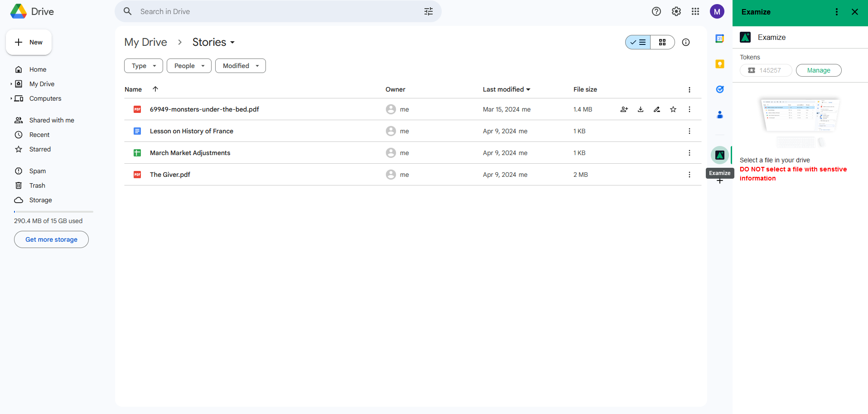Open the Stories folder dropdown menu
Image resolution: width=868 pixels, height=414 pixels.
(214, 42)
